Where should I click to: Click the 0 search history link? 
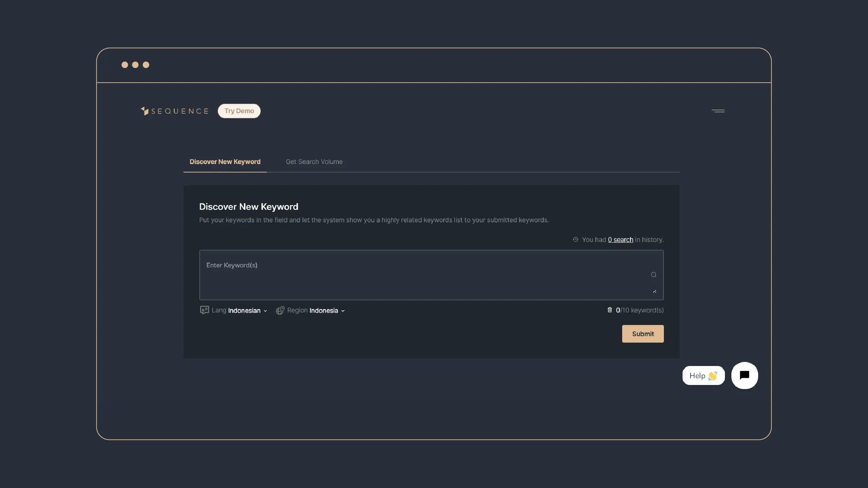pyautogui.click(x=620, y=240)
